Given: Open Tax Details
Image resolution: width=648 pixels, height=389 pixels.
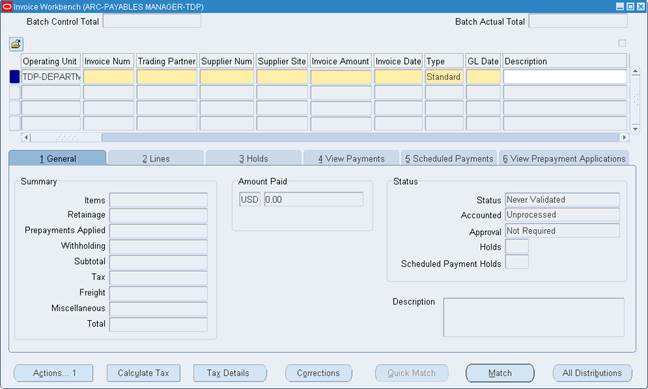Looking at the screenshot, I should [x=230, y=373].
